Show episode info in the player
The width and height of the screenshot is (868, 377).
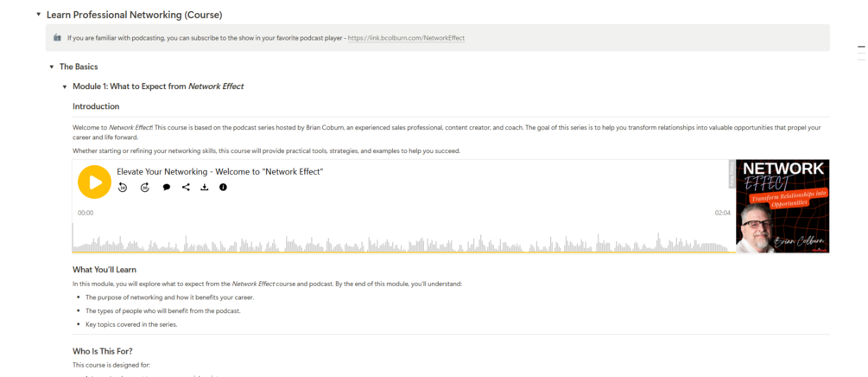click(223, 188)
